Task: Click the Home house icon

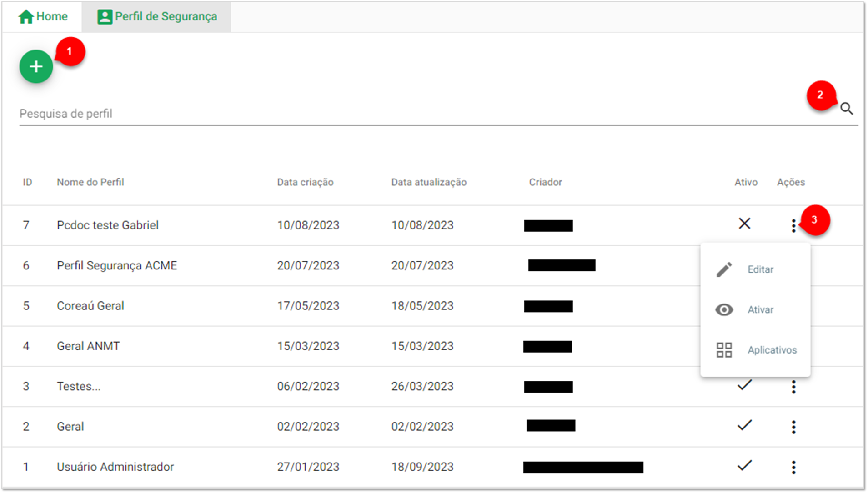Action: pyautogui.click(x=26, y=17)
